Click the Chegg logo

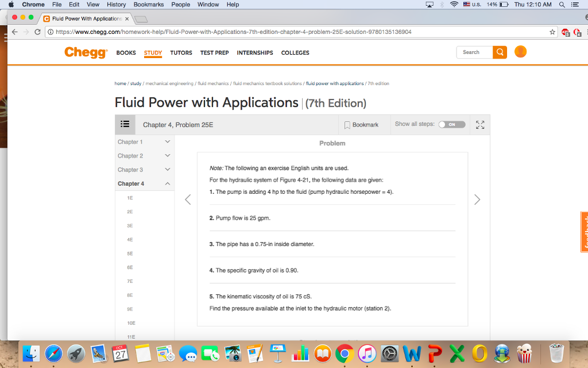click(85, 52)
